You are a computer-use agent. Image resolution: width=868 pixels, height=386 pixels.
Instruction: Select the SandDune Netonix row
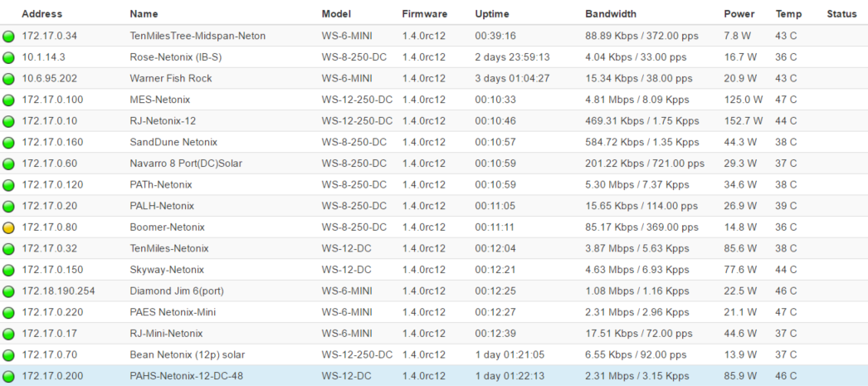pos(173,142)
